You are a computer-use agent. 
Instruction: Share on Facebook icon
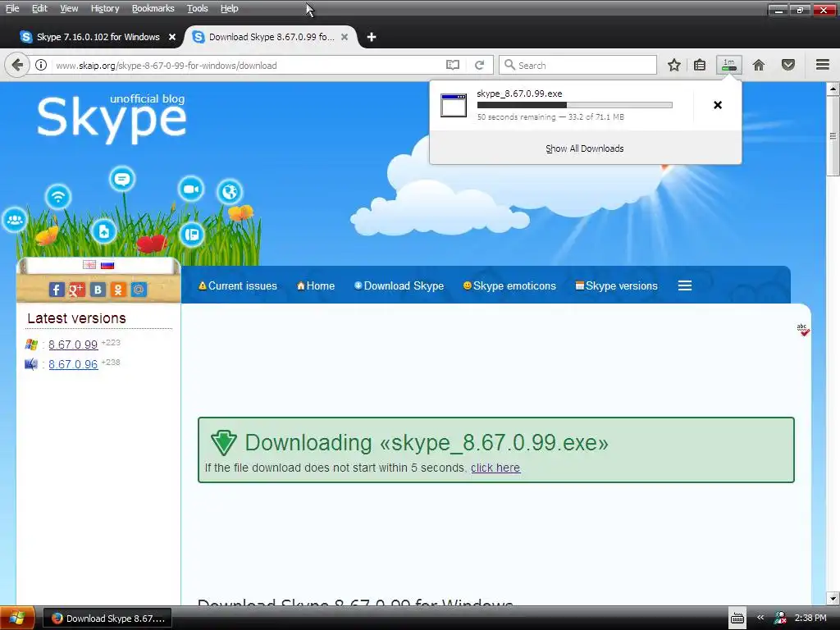[57, 290]
